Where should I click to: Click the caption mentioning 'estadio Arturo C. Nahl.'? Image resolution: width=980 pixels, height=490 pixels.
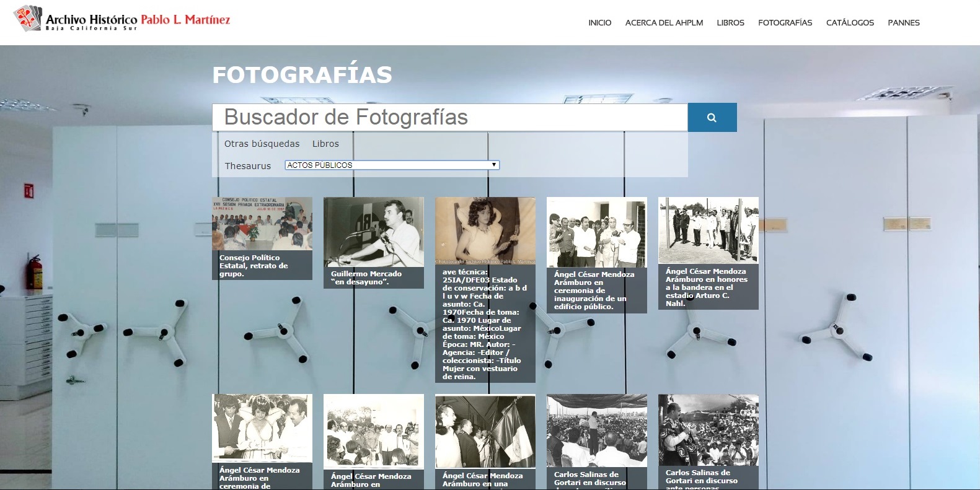tap(706, 287)
